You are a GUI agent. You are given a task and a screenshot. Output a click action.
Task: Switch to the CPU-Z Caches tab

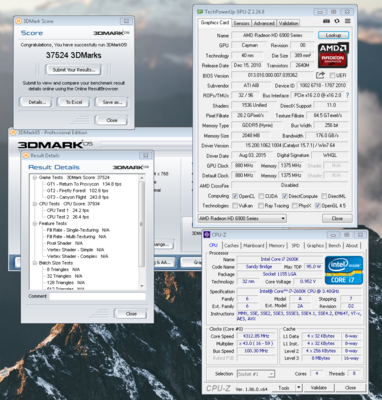pos(231,245)
